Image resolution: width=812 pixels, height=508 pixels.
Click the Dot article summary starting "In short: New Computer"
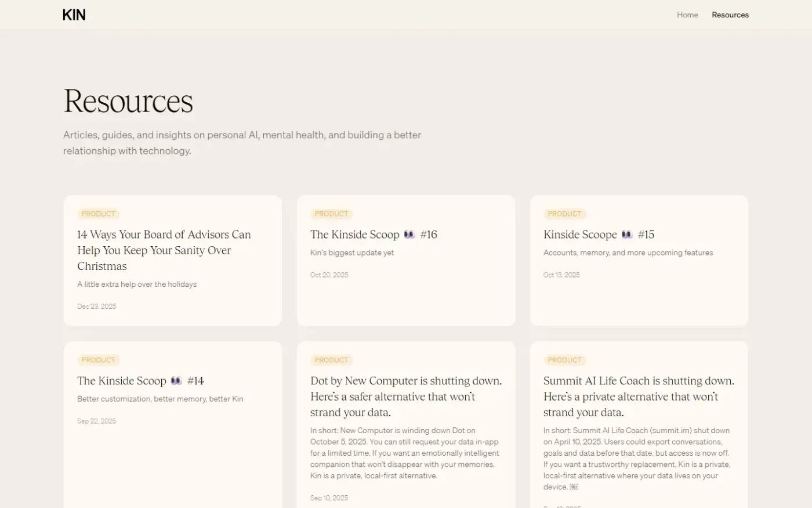click(x=405, y=453)
